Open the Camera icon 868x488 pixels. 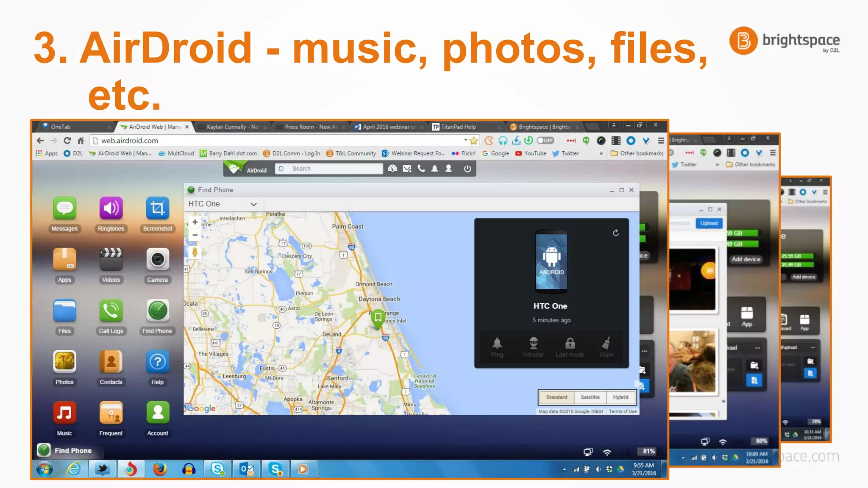(x=158, y=259)
